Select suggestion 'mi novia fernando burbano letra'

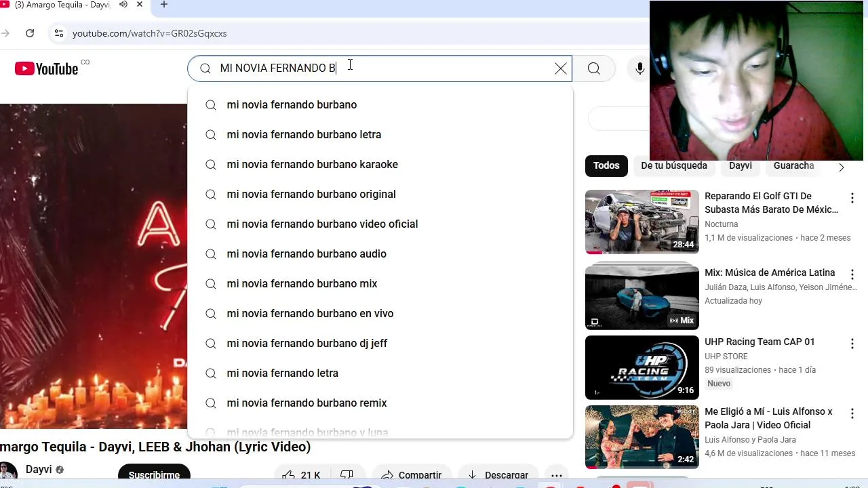[380, 134]
